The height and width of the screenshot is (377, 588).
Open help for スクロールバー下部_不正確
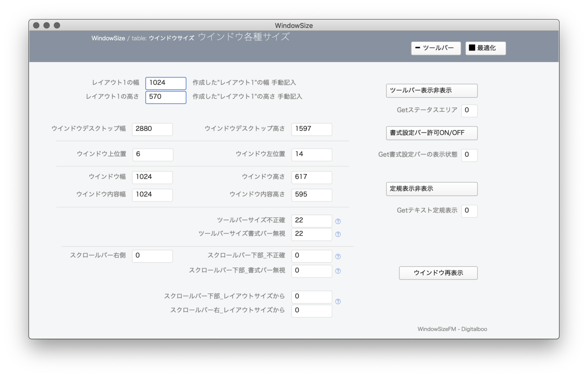pyautogui.click(x=338, y=256)
